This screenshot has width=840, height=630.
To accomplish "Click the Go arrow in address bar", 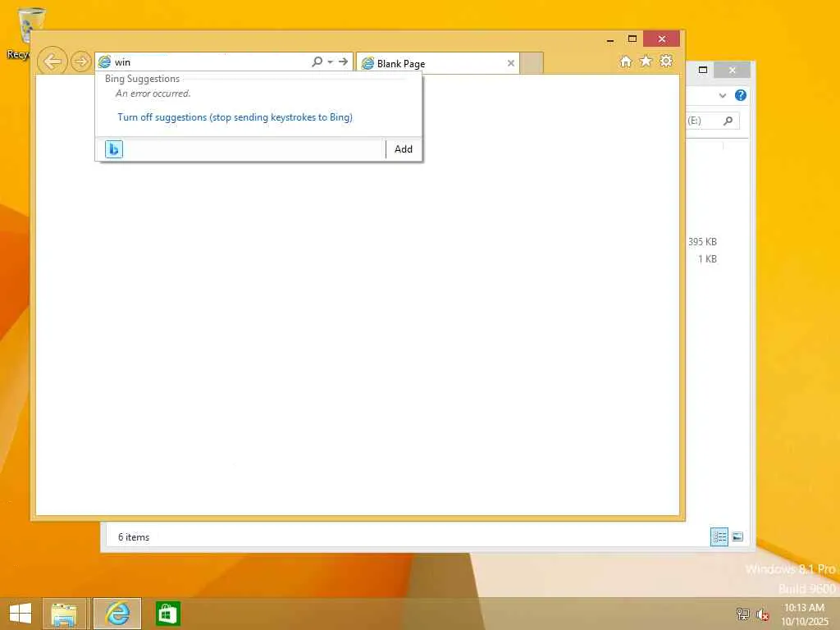I will pos(344,62).
